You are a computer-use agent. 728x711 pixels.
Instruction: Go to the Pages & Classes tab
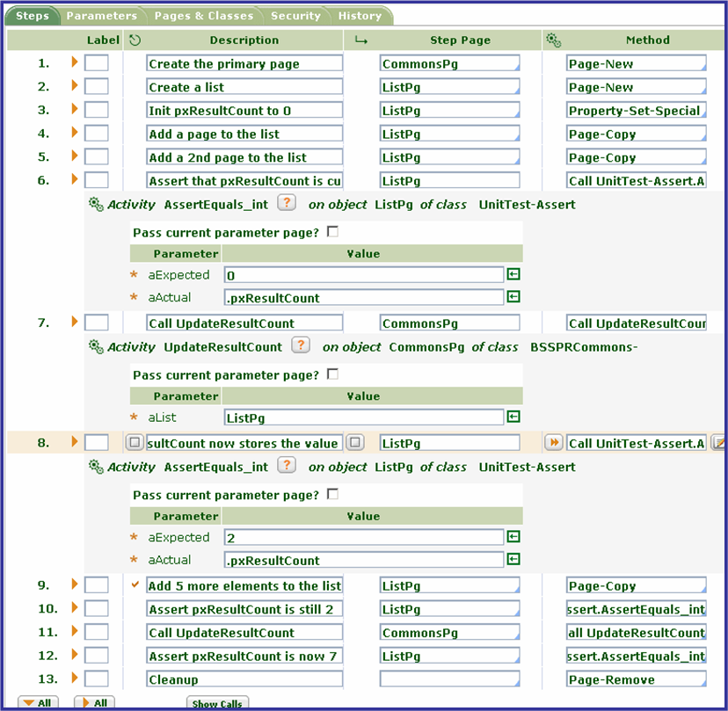(204, 16)
